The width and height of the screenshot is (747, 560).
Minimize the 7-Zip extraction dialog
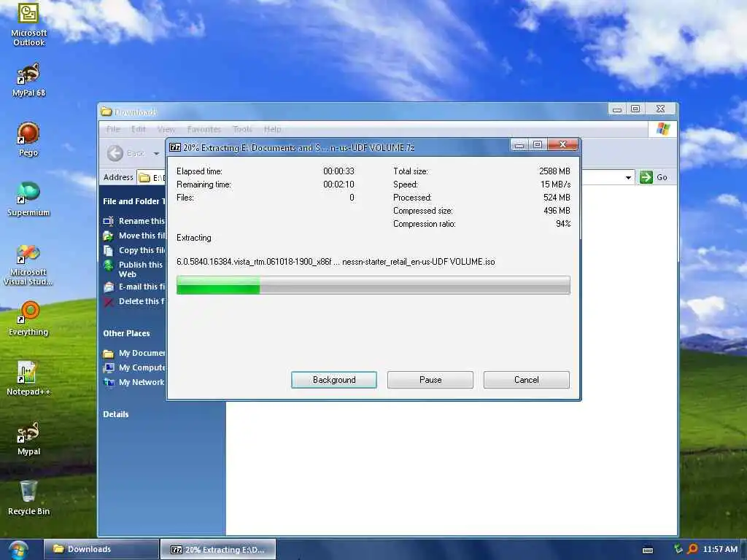(519, 145)
